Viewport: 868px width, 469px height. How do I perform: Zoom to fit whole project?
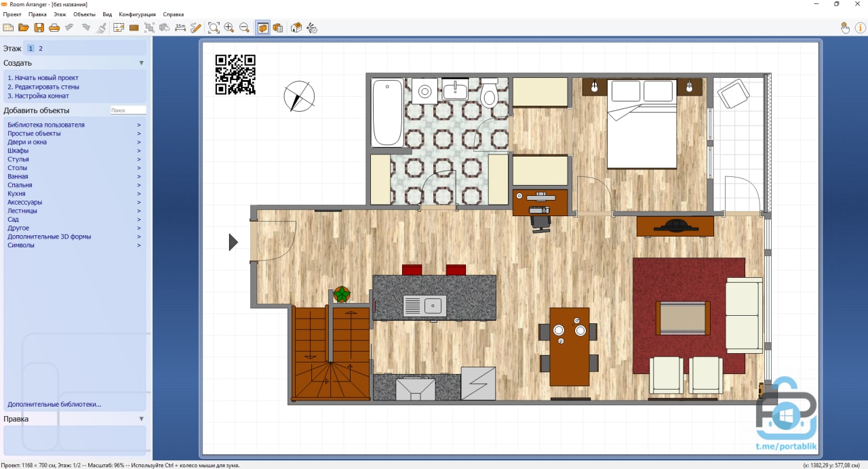[214, 28]
